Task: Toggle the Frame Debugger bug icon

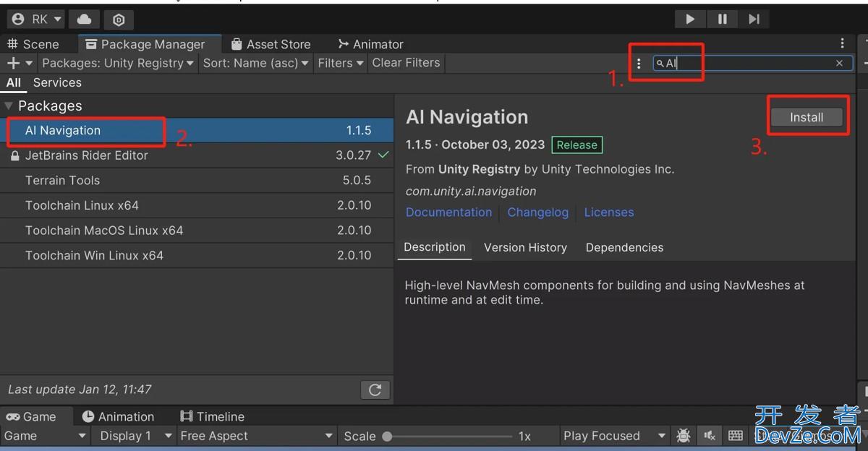Action: [683, 436]
